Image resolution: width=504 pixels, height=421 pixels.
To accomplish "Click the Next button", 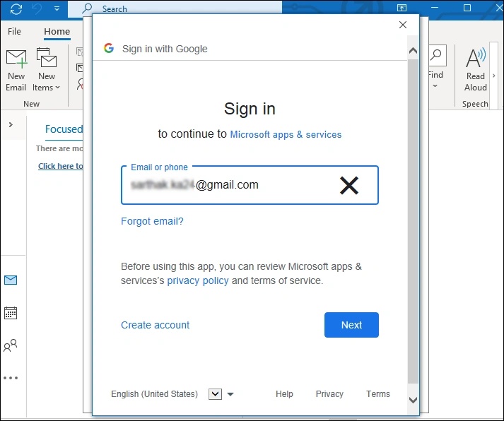I will (x=351, y=325).
